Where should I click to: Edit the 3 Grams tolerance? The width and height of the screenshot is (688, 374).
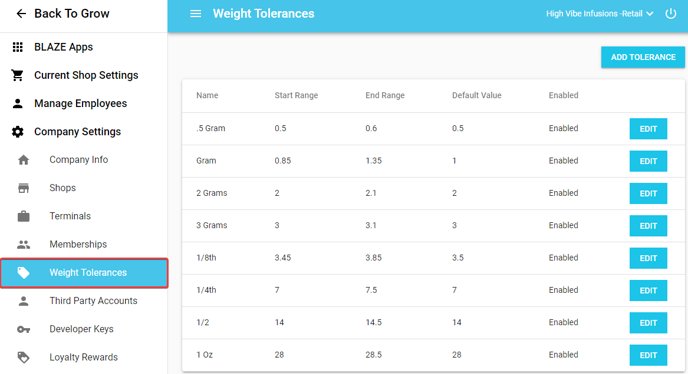click(x=648, y=226)
